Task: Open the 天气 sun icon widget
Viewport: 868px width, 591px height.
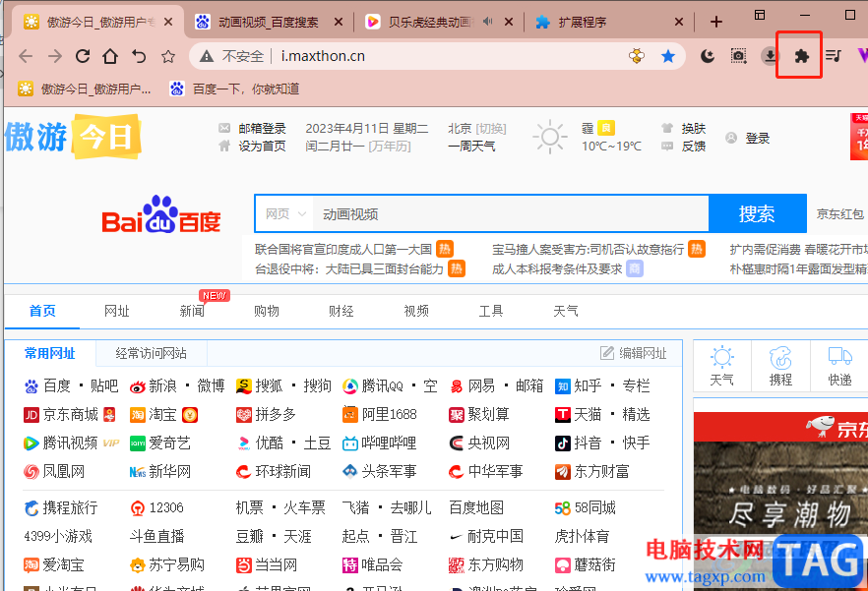Action: [x=722, y=367]
